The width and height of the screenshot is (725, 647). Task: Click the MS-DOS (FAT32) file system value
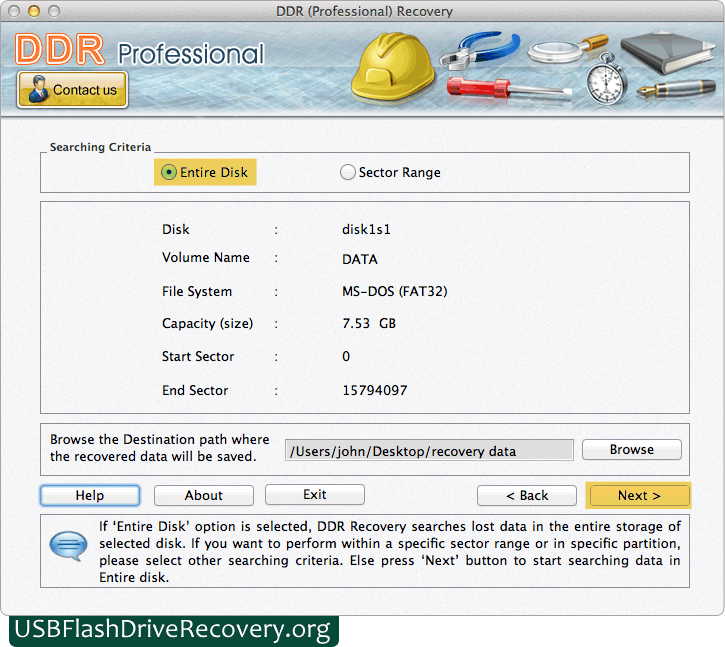(395, 291)
